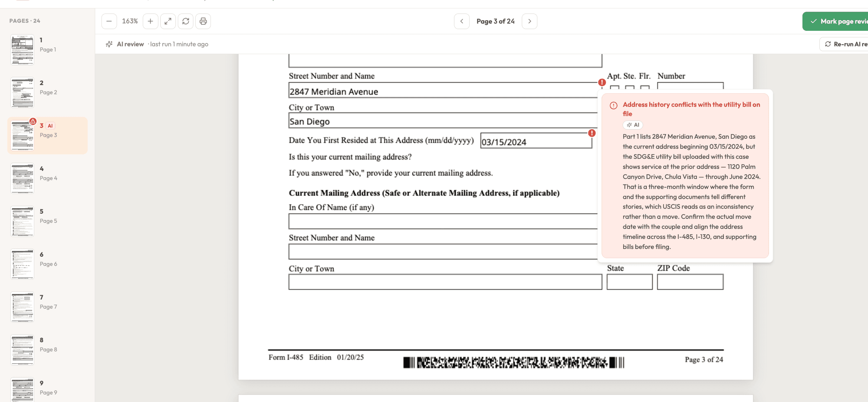Zoom in with the plus button
Viewport: 868px width, 402px height.
pos(150,21)
